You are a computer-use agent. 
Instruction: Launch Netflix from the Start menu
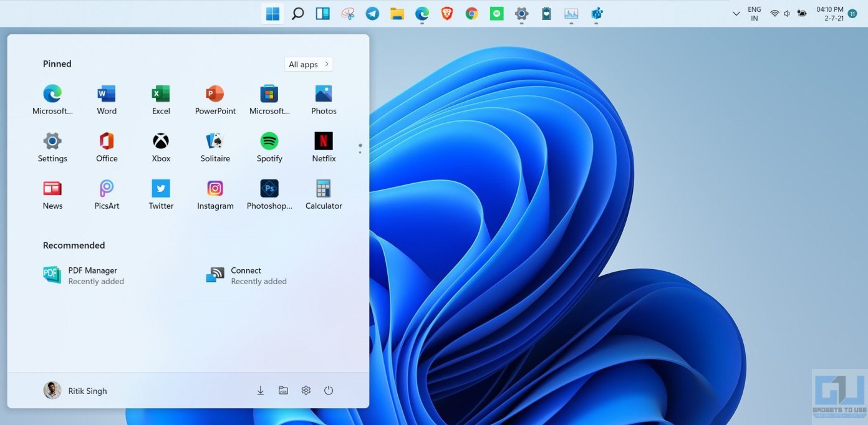point(324,142)
